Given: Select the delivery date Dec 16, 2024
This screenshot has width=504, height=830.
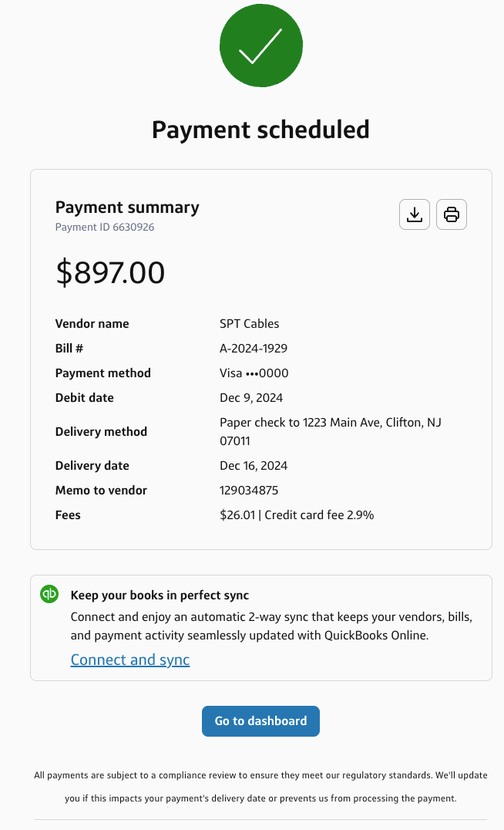Looking at the screenshot, I should coord(254,465).
